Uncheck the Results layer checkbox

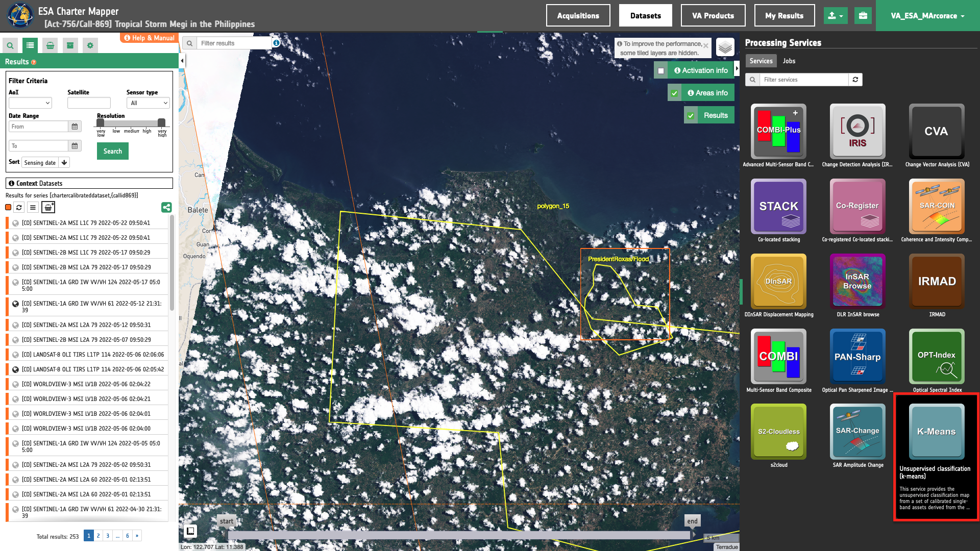coord(691,115)
